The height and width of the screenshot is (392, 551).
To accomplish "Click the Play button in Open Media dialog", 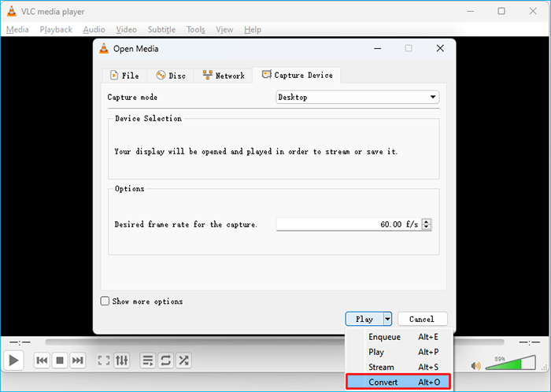I will (364, 319).
